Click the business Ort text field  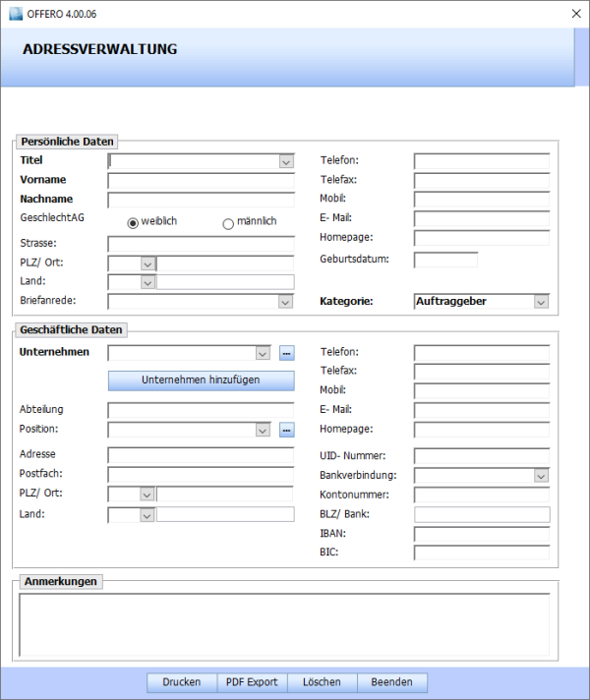[225, 495]
